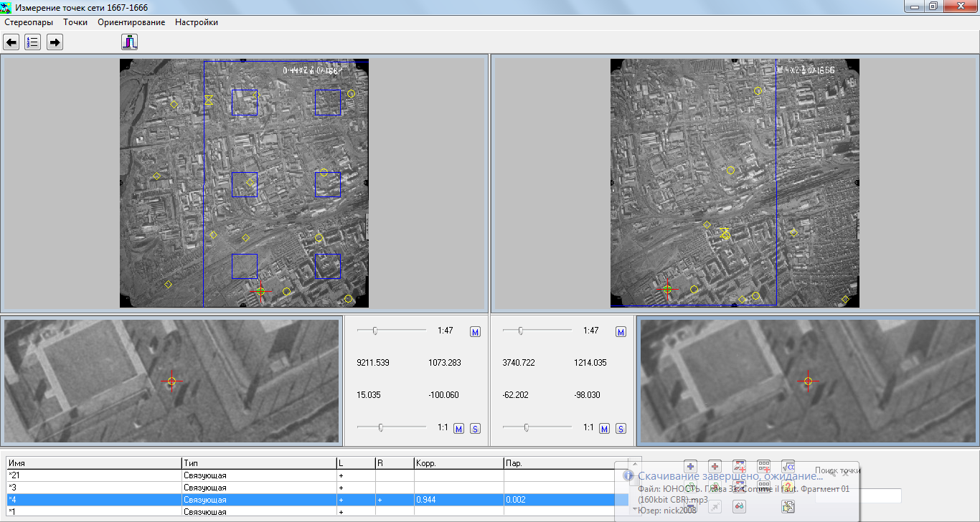Click the colored exit-door toolbar icon
The image size is (980, 522).
tap(129, 42)
